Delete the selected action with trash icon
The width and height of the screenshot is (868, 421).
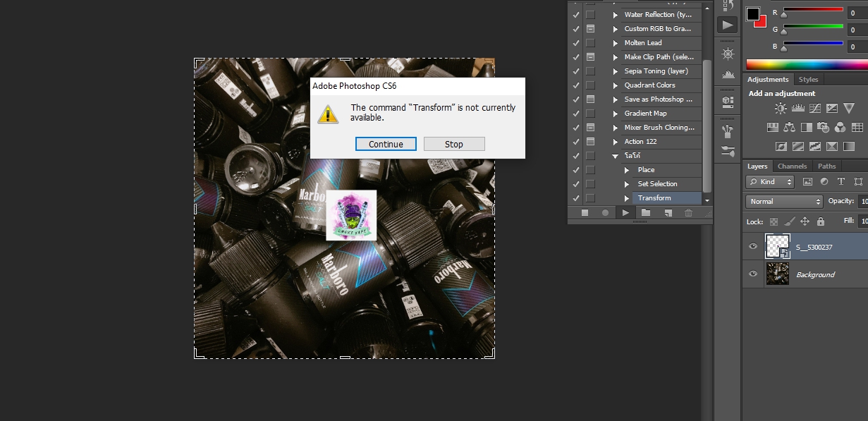pyautogui.click(x=688, y=213)
